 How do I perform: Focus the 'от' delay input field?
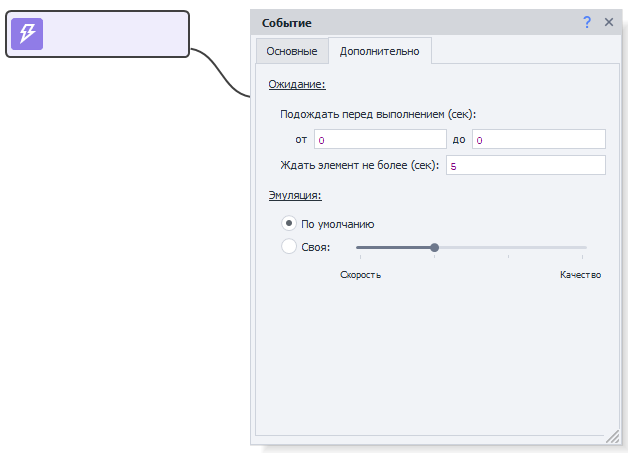pos(380,139)
